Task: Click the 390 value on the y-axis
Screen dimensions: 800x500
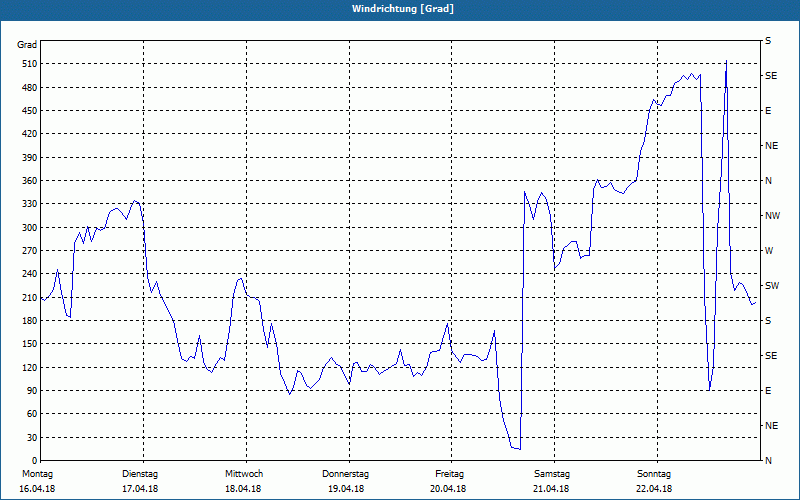Action: click(30, 158)
